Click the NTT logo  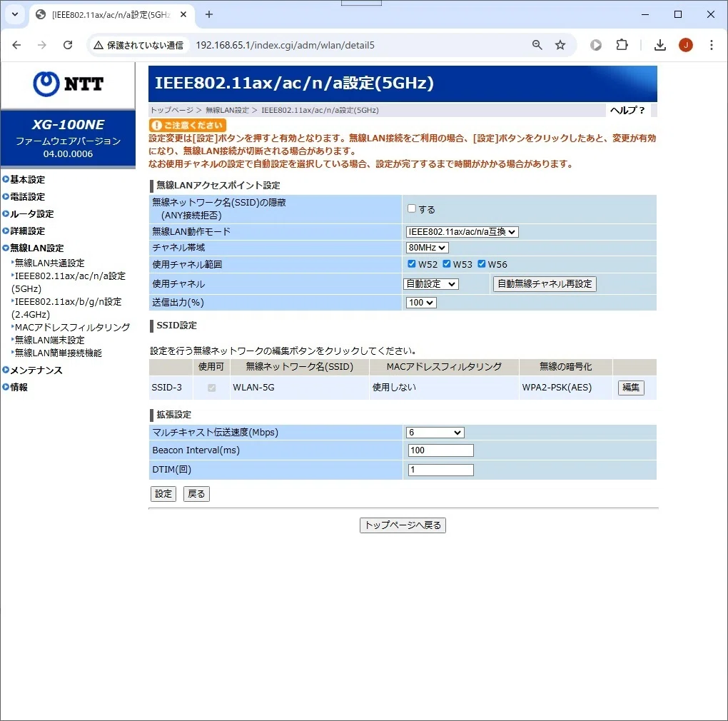pos(68,84)
